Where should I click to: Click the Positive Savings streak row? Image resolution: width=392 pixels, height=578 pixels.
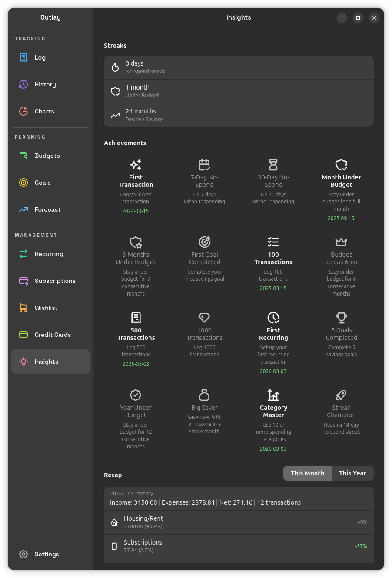point(239,115)
